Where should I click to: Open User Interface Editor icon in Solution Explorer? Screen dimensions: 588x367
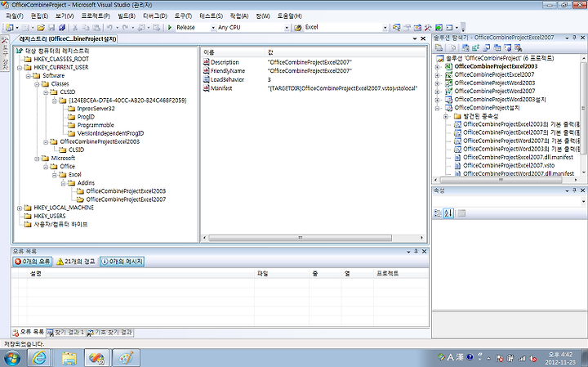(x=497, y=47)
